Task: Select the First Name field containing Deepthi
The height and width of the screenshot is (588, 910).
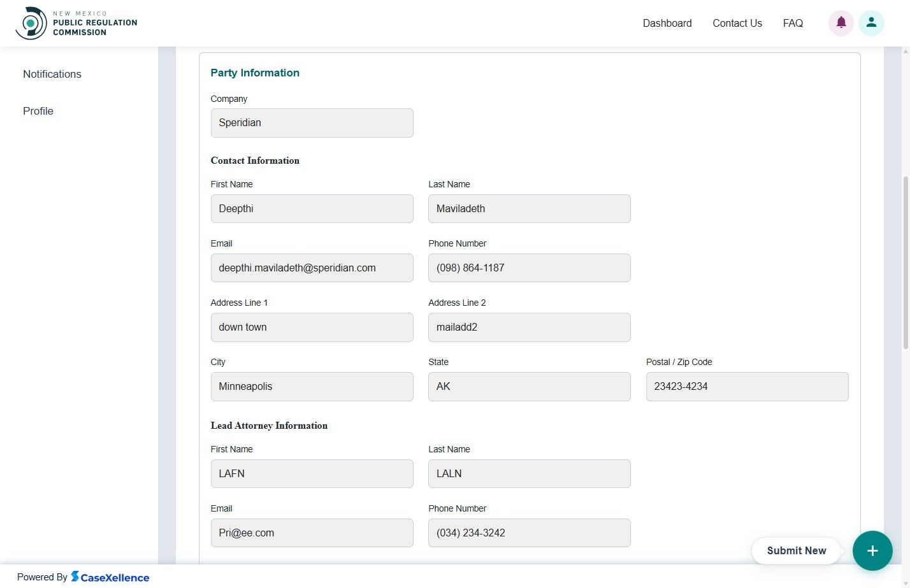Action: click(312, 208)
